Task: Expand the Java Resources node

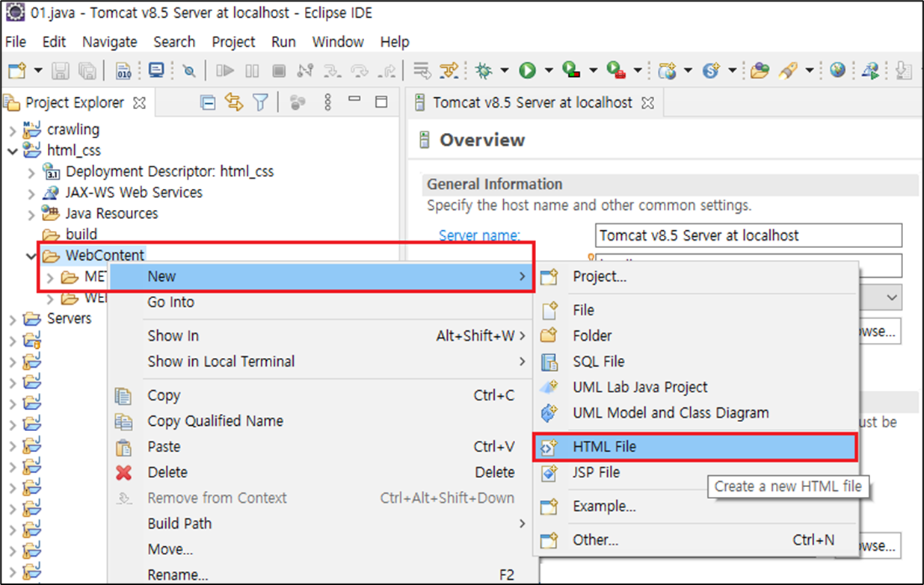Action: click(x=31, y=214)
